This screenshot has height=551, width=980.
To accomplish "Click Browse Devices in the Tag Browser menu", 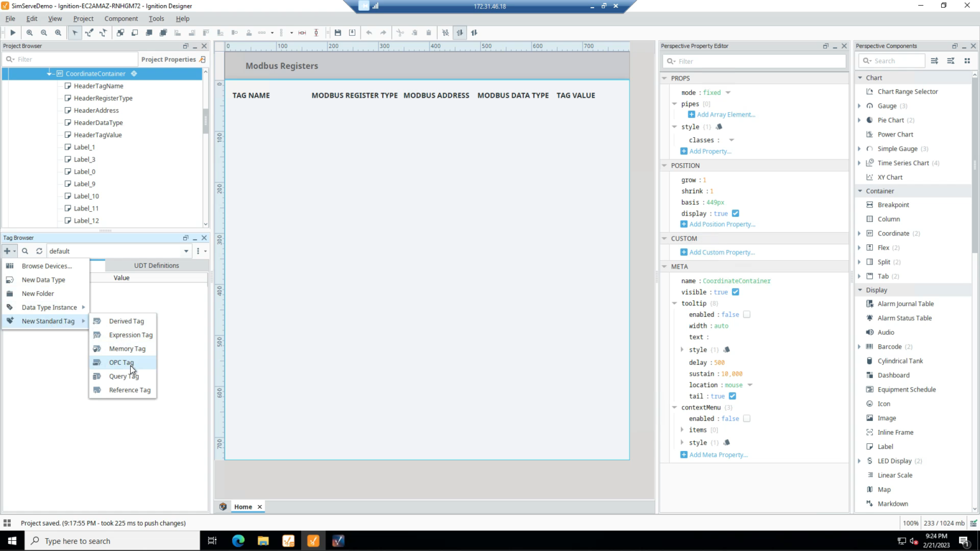I will coord(46,266).
